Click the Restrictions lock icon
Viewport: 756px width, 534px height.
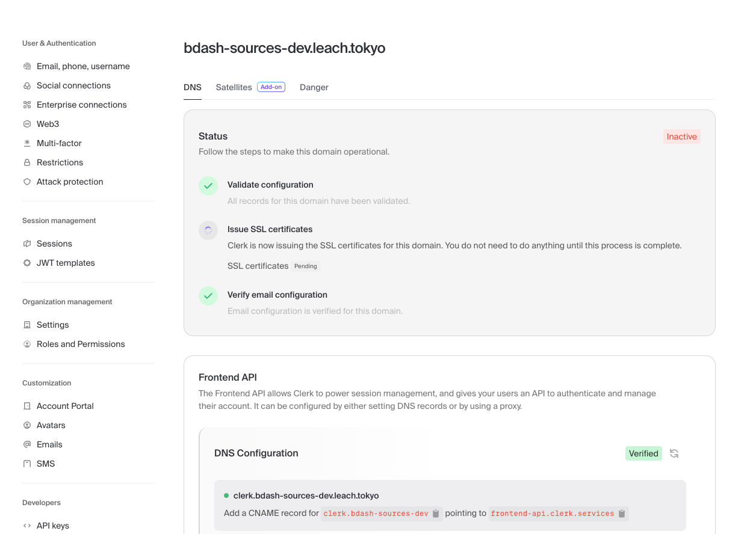(x=27, y=162)
